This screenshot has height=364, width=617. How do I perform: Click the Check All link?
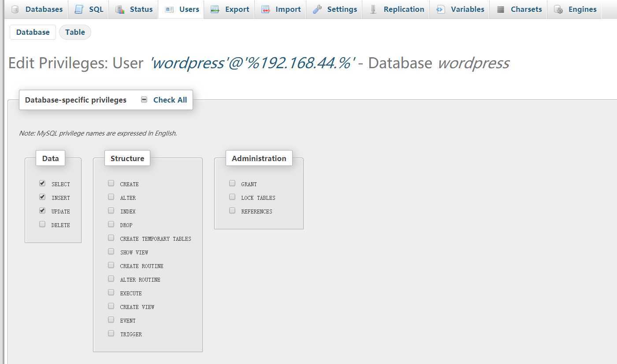click(170, 100)
